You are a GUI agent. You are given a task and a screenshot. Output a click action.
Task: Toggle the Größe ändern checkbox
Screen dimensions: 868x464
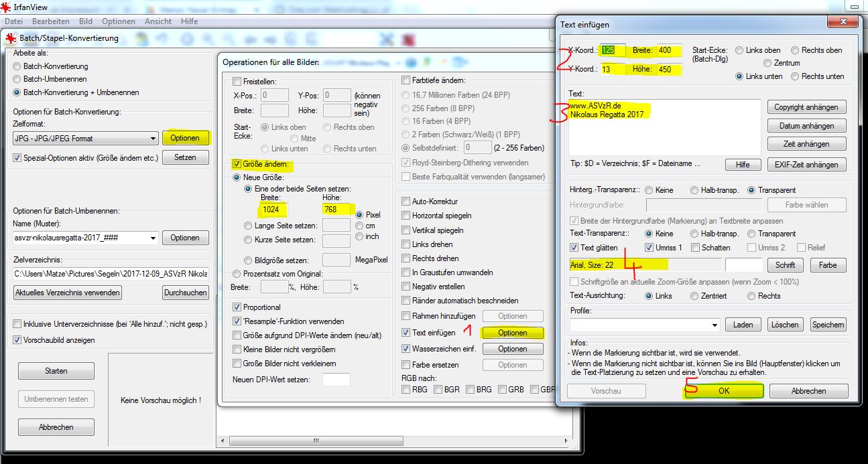[x=237, y=163]
